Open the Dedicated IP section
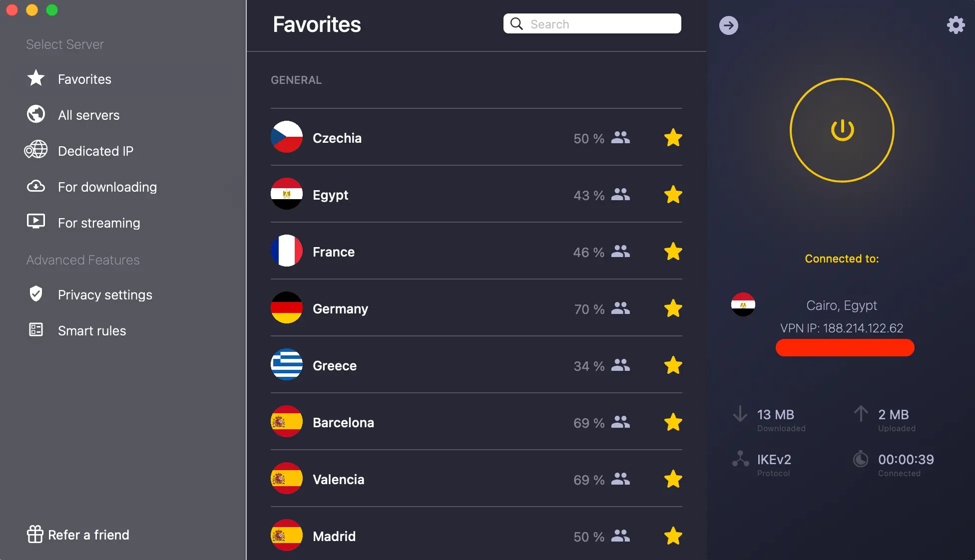975x560 pixels. click(95, 151)
